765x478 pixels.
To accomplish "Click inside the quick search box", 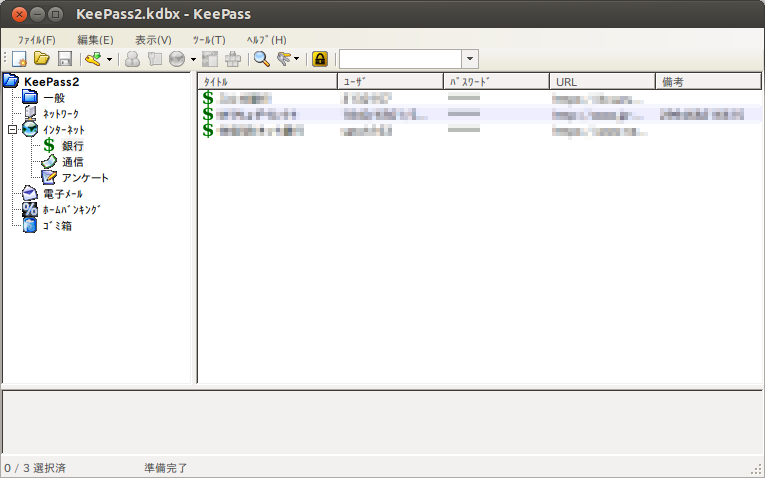I will click(x=401, y=59).
